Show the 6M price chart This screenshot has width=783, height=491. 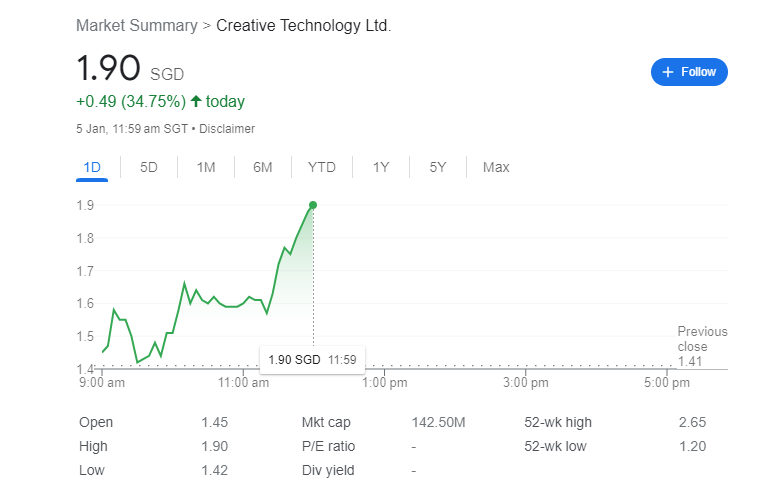[263, 167]
